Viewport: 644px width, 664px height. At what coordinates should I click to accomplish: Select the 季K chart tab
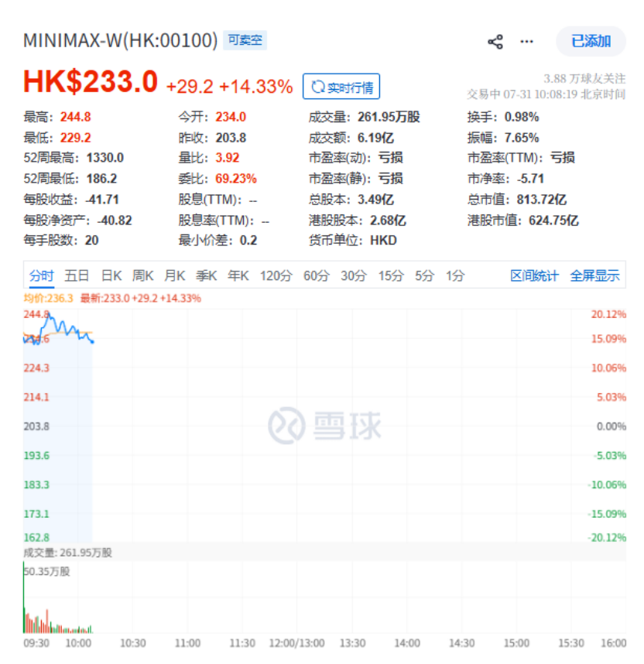point(207,276)
